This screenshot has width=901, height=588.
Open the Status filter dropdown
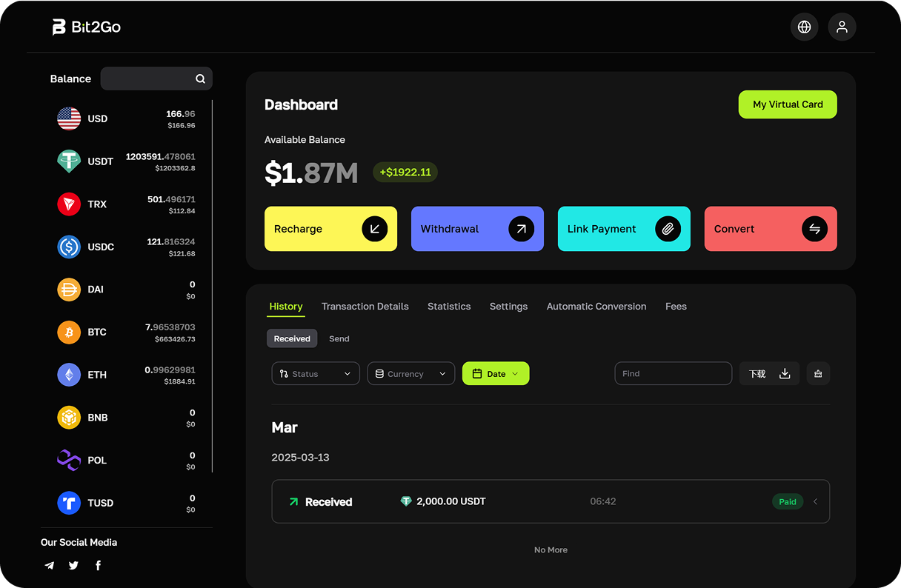tap(316, 373)
